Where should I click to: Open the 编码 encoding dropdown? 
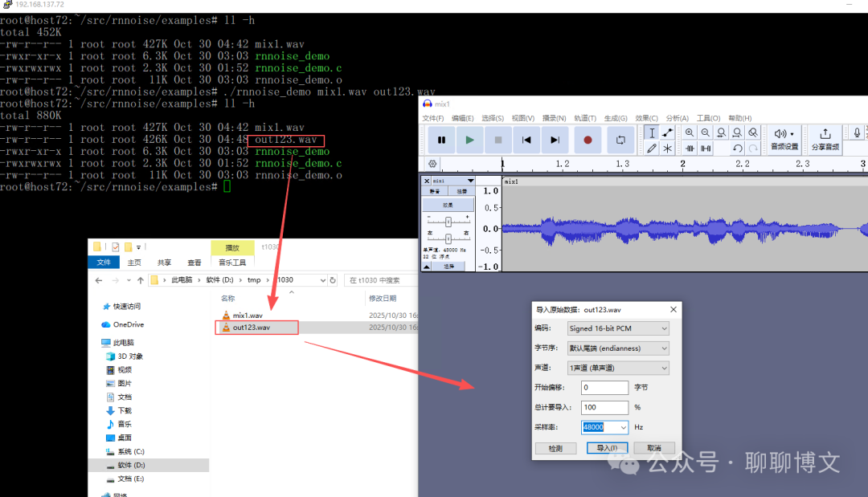pos(618,328)
